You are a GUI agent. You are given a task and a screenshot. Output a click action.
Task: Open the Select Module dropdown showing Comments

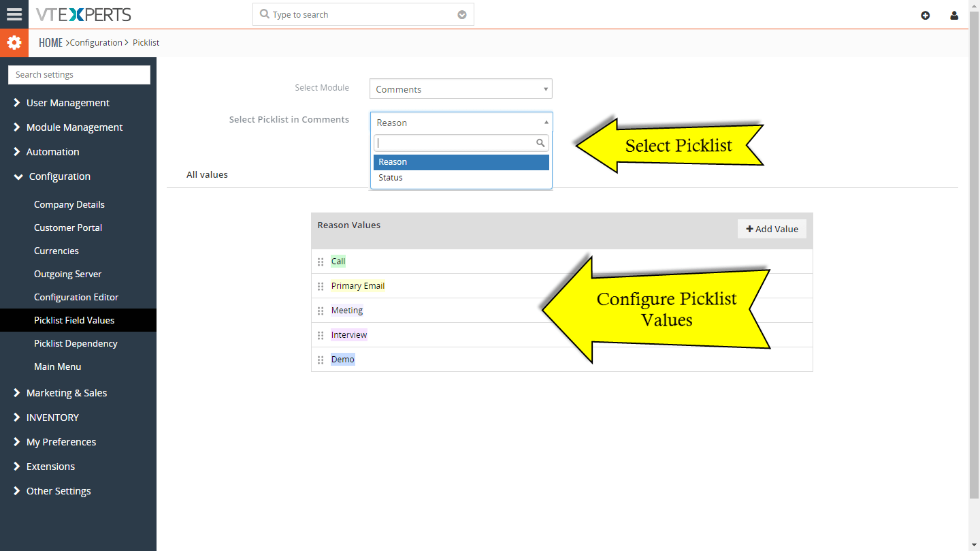click(x=461, y=89)
